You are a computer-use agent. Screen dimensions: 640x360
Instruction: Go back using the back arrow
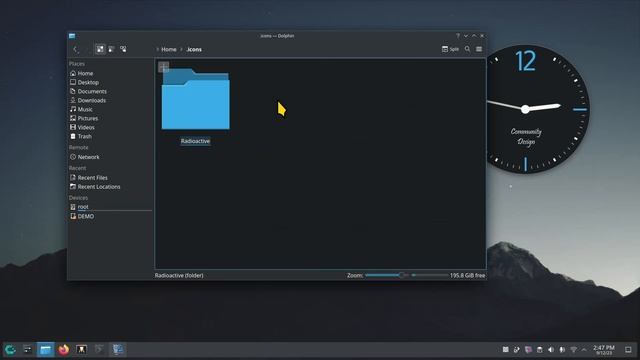coord(75,49)
